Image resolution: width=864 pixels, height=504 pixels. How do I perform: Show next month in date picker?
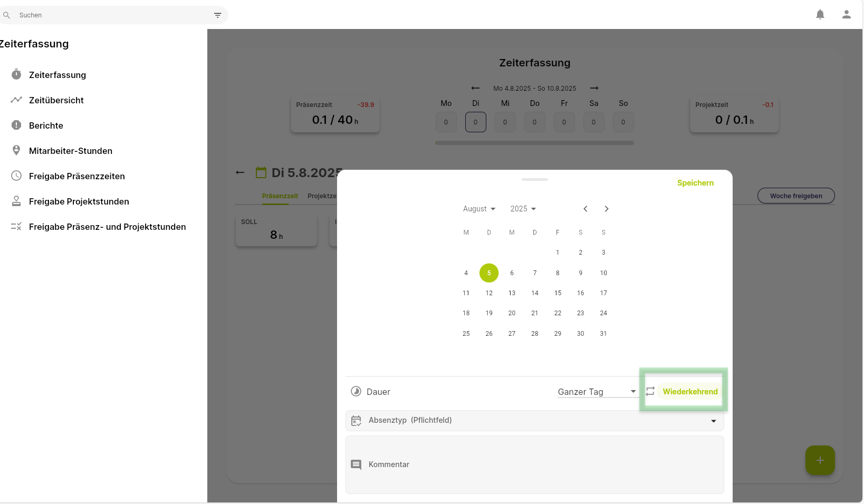tap(607, 209)
